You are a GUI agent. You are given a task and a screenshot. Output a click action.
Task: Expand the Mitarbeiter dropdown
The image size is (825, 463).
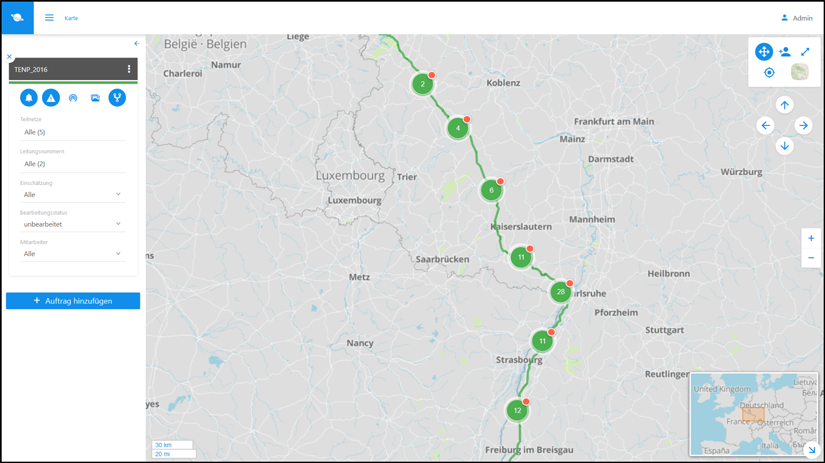(x=73, y=254)
